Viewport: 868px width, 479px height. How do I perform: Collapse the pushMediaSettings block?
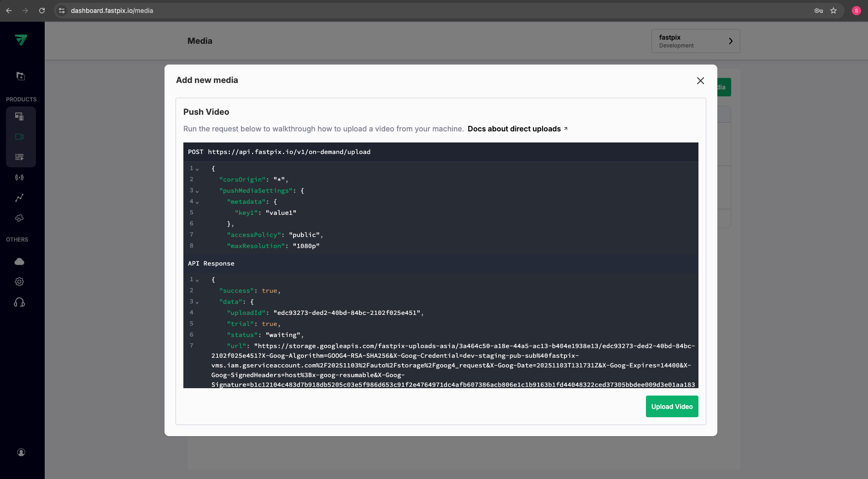[x=197, y=191]
